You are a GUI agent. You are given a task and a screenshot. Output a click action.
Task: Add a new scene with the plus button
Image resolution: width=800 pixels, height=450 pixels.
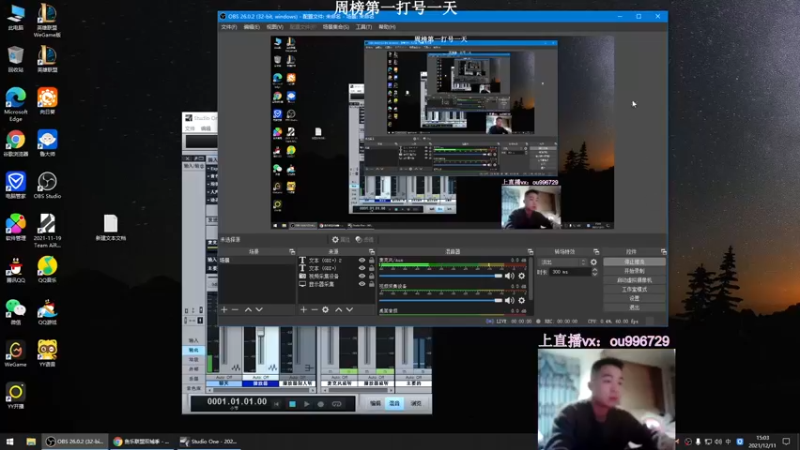(x=224, y=310)
